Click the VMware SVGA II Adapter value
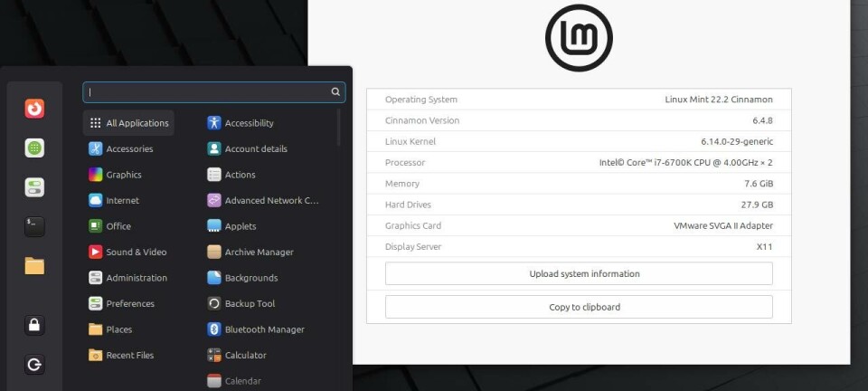This screenshot has width=868, height=391. click(723, 226)
